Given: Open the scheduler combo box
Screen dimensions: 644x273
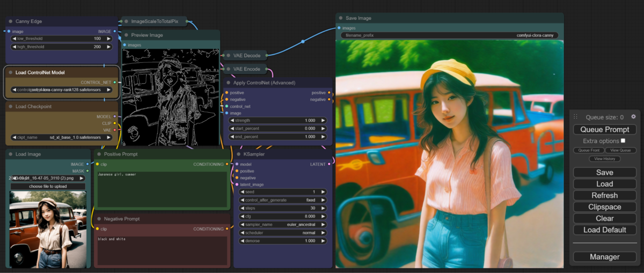Looking at the screenshot, I should point(282,233).
